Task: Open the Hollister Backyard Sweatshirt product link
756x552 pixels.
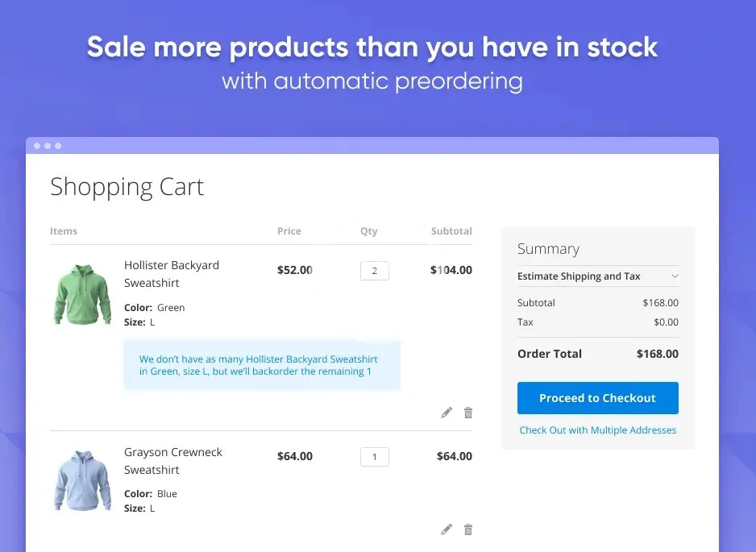Action: pos(171,274)
